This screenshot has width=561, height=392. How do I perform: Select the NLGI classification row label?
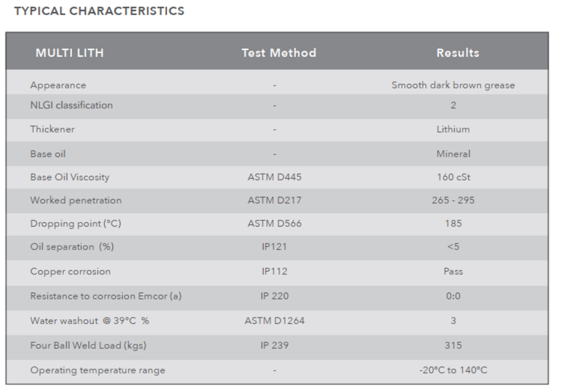[71, 105]
